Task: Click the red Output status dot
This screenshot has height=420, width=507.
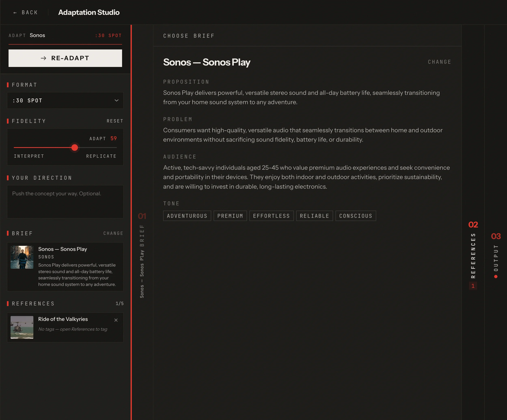Action: click(496, 277)
